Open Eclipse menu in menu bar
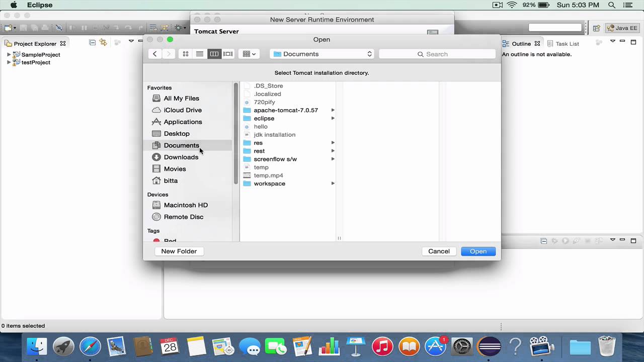 39,5
